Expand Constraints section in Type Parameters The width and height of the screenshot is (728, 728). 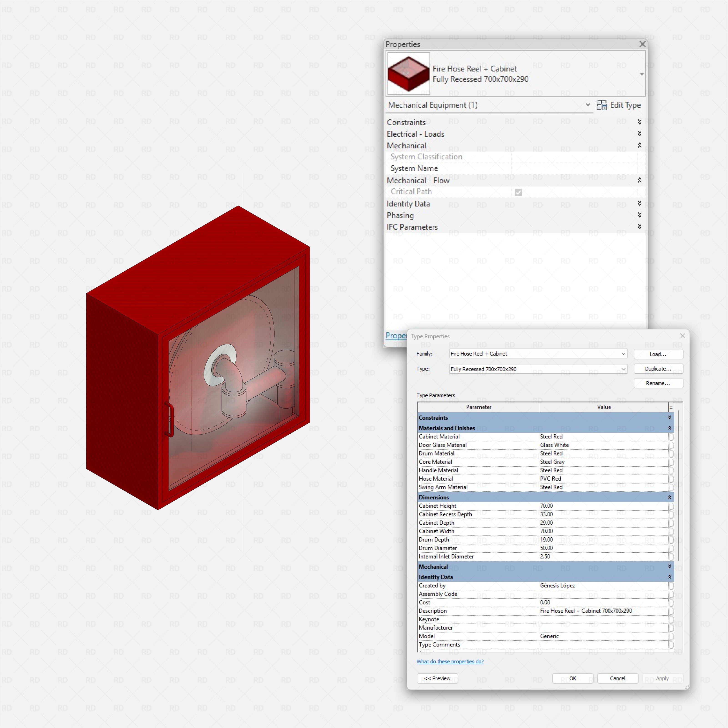point(670,417)
